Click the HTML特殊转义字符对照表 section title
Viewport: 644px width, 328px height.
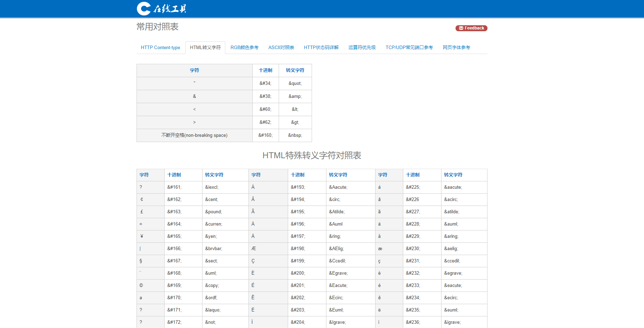click(x=312, y=155)
